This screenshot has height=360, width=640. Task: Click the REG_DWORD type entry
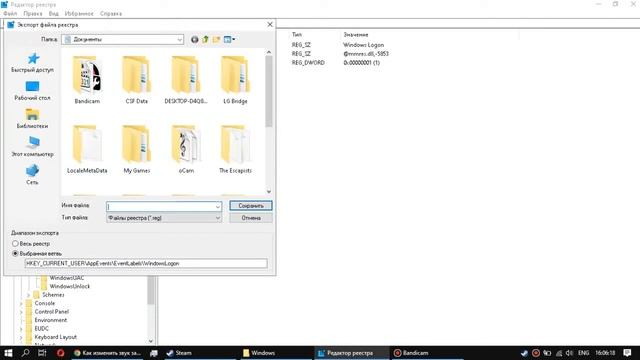[308, 63]
